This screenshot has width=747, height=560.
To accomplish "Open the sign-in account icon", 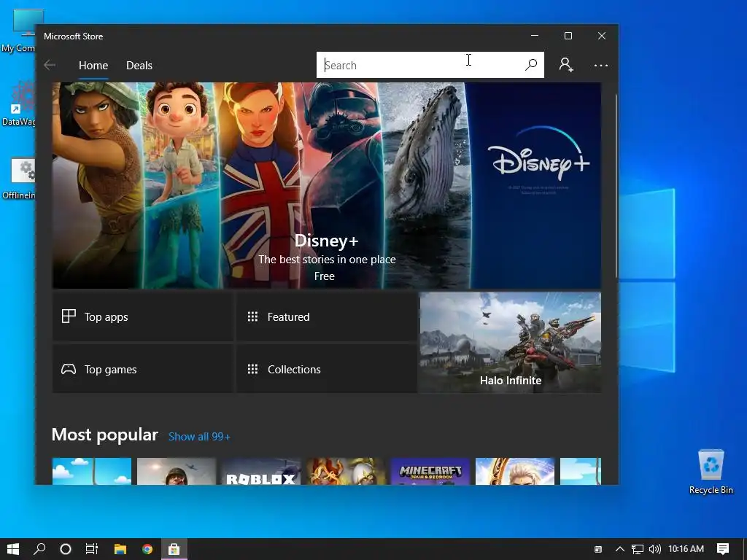I will [x=566, y=65].
